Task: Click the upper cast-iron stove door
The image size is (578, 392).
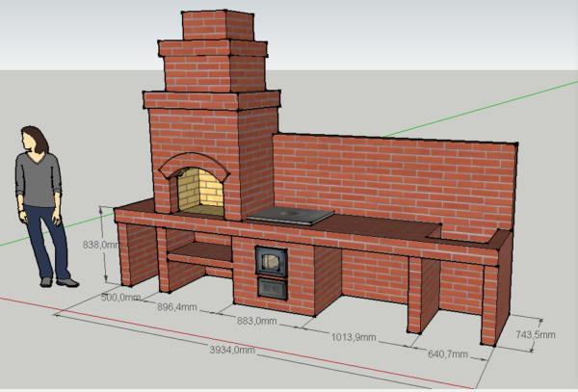Action: click(272, 261)
